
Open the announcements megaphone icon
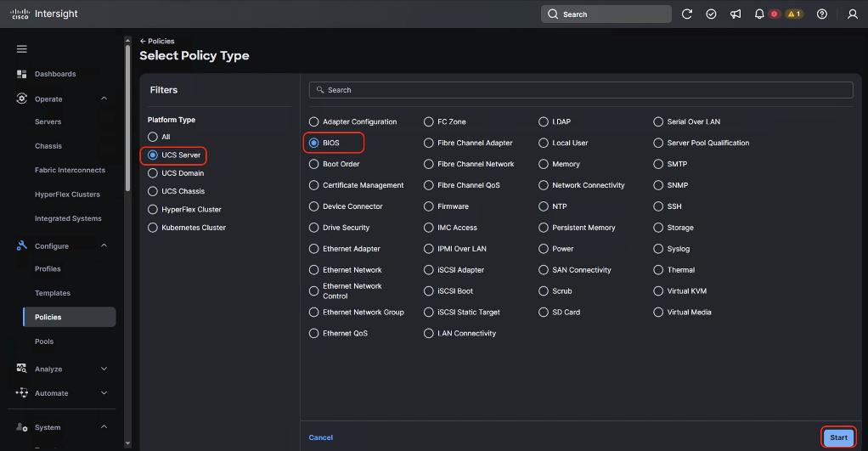[x=736, y=14]
